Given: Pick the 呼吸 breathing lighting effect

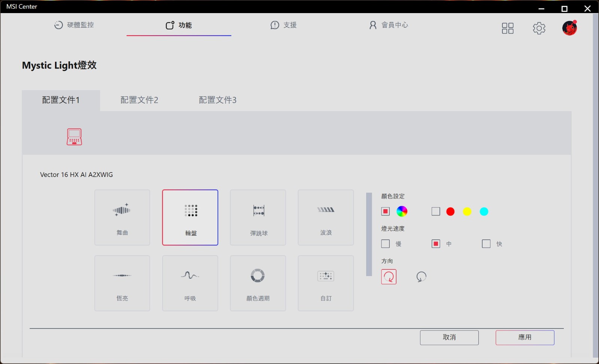Looking at the screenshot, I should pos(190,283).
